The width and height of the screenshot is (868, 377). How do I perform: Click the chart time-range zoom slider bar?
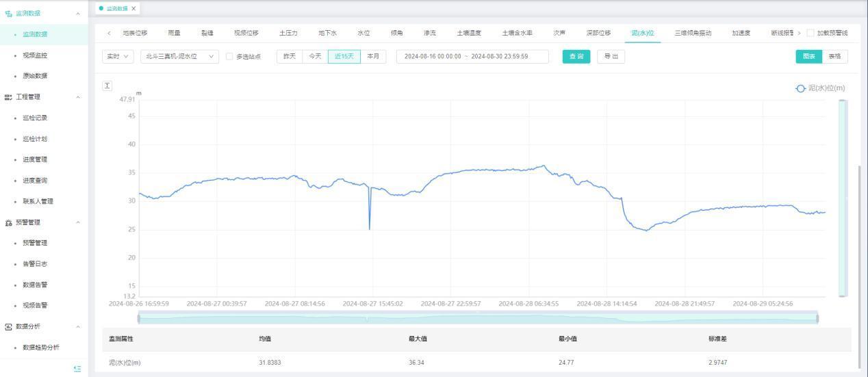click(x=477, y=317)
